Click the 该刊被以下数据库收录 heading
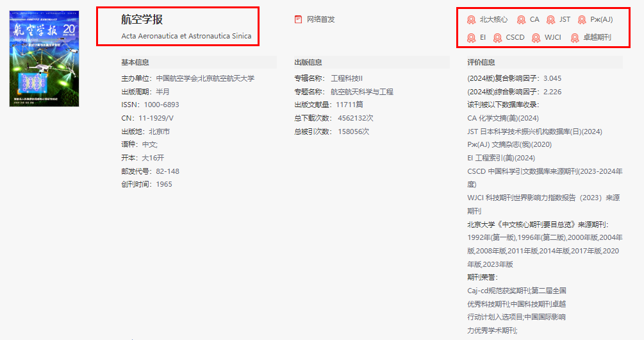644x340 pixels. (x=503, y=105)
